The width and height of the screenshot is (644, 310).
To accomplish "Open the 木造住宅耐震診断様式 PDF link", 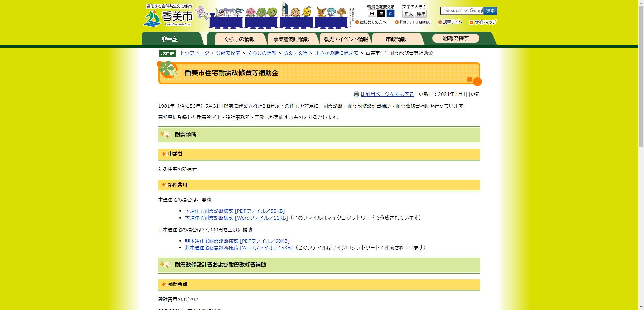I will click(234, 211).
